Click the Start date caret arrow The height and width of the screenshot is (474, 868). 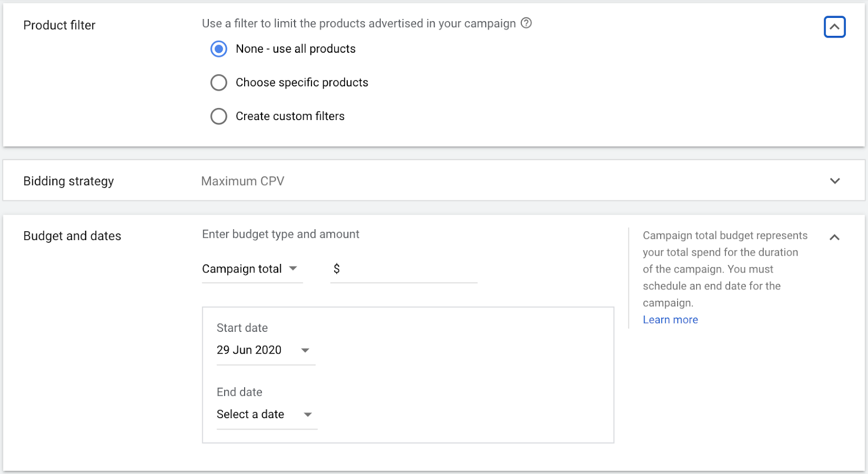(305, 350)
